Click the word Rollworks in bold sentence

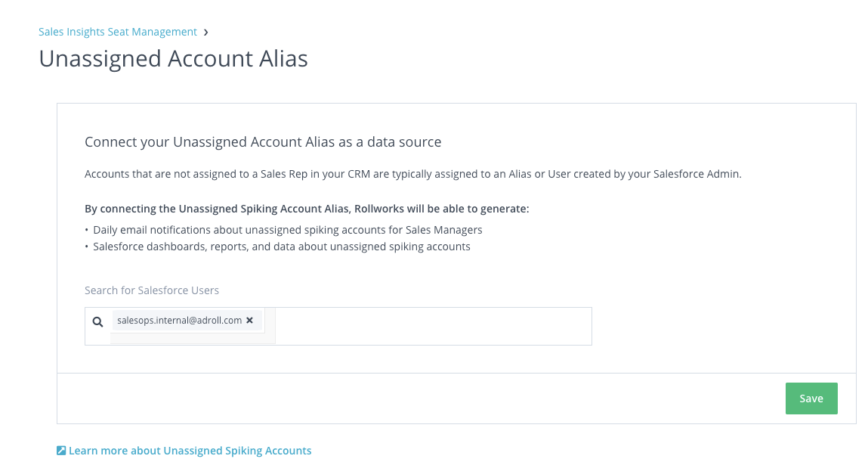coord(379,209)
